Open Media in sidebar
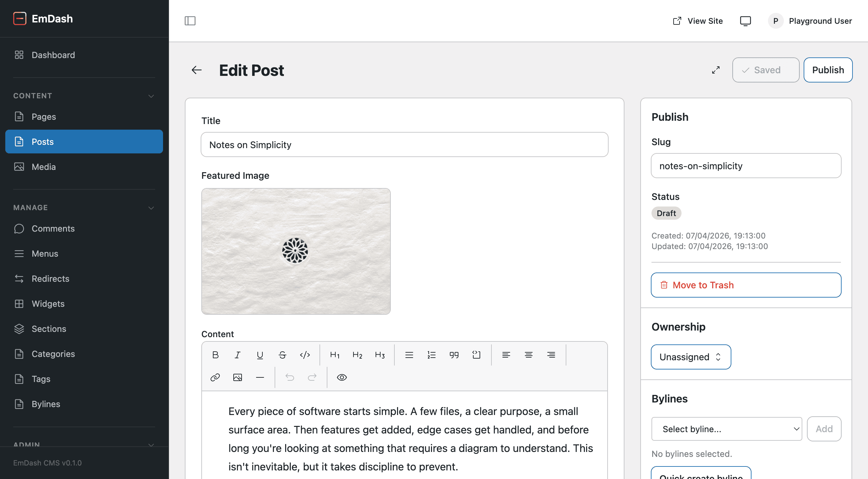The image size is (868, 479). 84,167
